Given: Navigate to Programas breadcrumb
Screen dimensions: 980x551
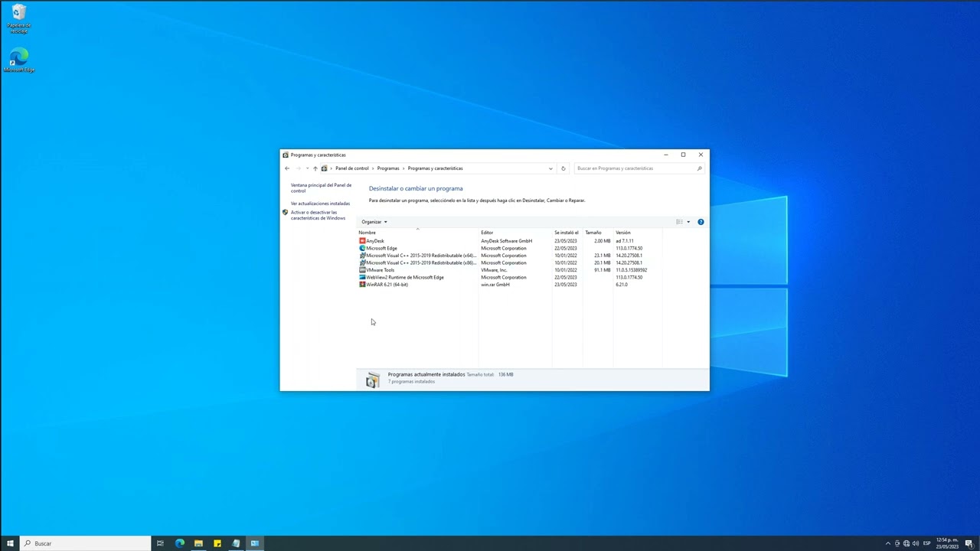Looking at the screenshot, I should coord(388,168).
